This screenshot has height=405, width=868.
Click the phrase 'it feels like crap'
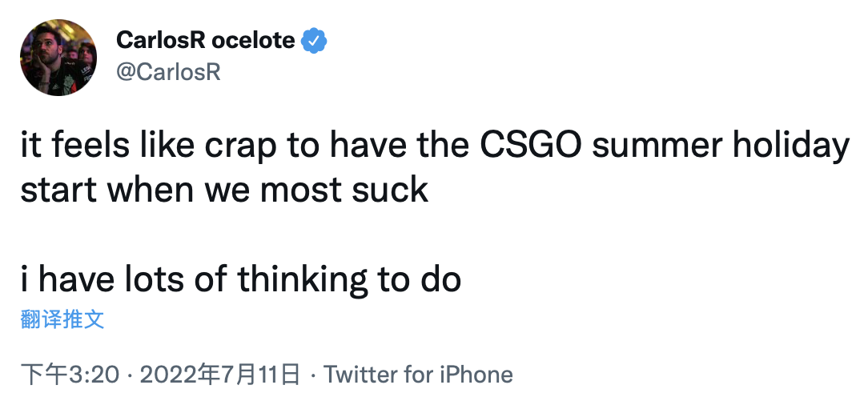tap(148, 146)
